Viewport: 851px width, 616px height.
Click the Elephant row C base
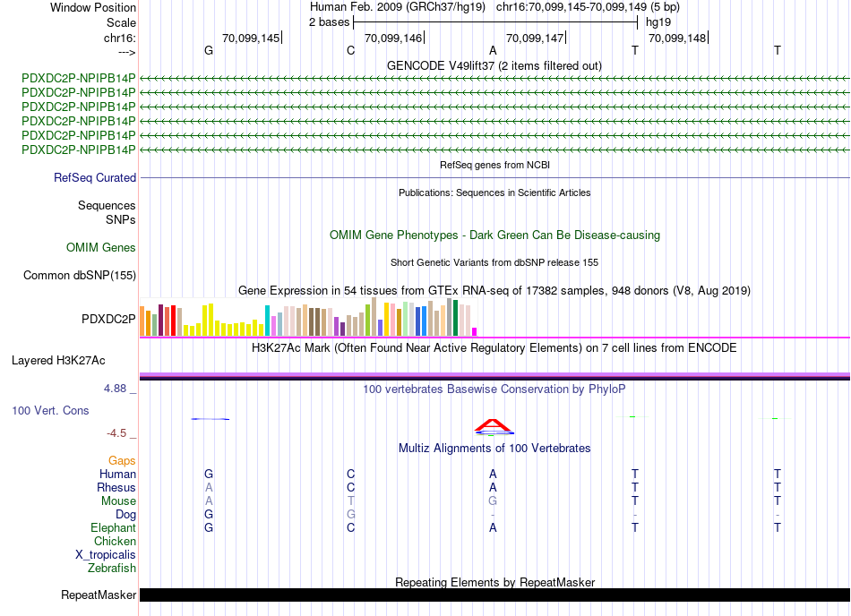tap(350, 527)
